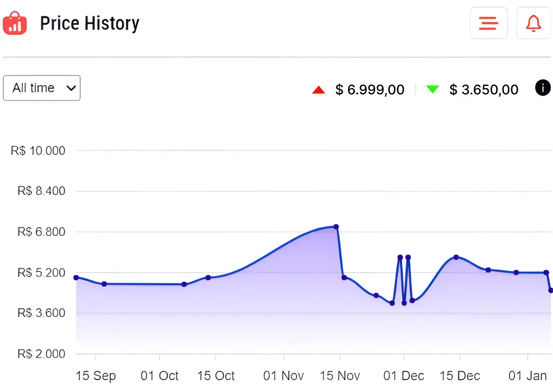Viewport: 553px width, 392px height.
Task: Click the 15 Sep x-axis label
Action: pyautogui.click(x=96, y=376)
